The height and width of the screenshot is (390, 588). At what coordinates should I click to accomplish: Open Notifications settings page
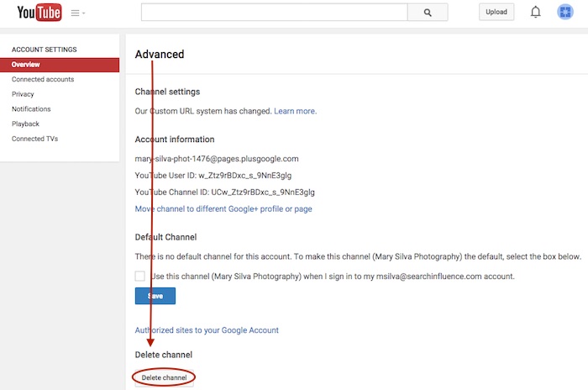pyautogui.click(x=31, y=109)
